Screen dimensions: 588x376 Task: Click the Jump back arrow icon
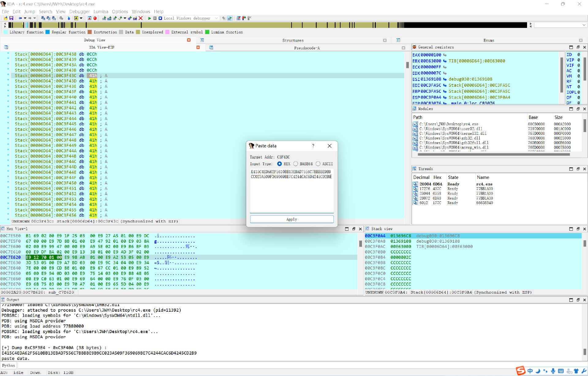pos(20,18)
